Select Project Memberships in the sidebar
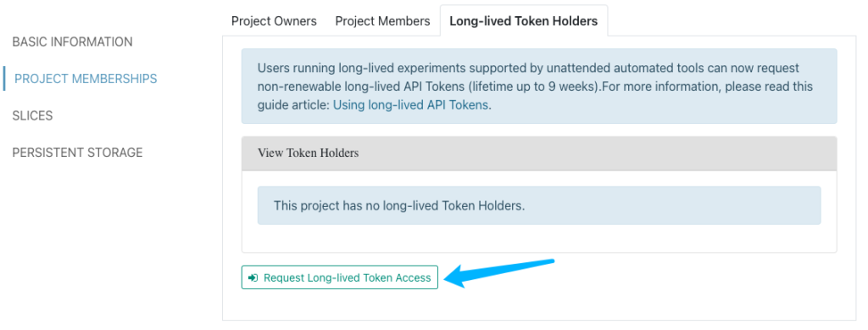 [x=86, y=79]
